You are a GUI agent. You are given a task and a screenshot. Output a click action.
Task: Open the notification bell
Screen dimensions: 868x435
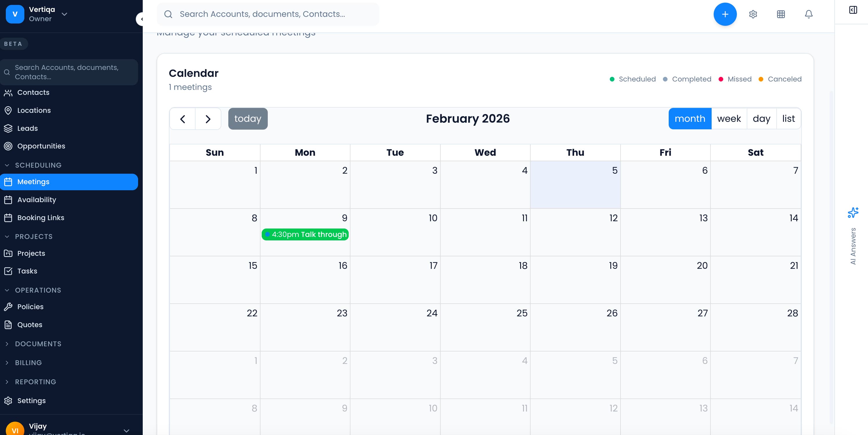pos(809,14)
